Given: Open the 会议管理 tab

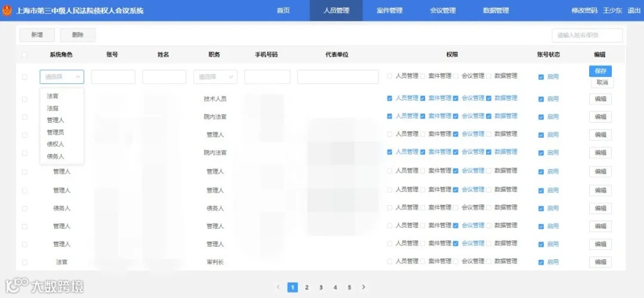Looking at the screenshot, I should 442,11.
